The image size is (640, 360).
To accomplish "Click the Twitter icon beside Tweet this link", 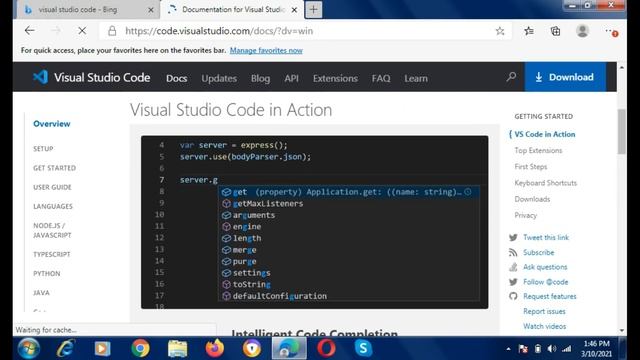I will [x=513, y=237].
